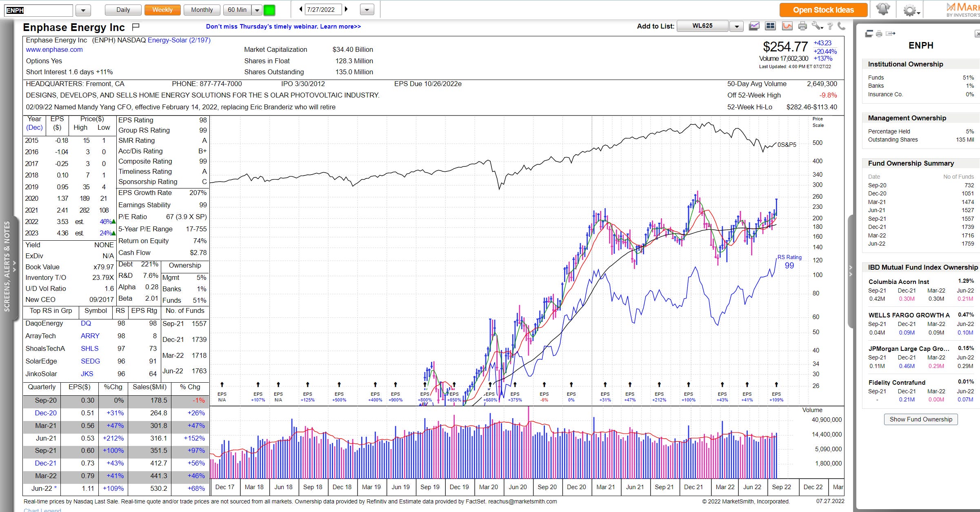Open the intraday interval dropdown arrow
Screen dimensions: 980x512
[257, 10]
